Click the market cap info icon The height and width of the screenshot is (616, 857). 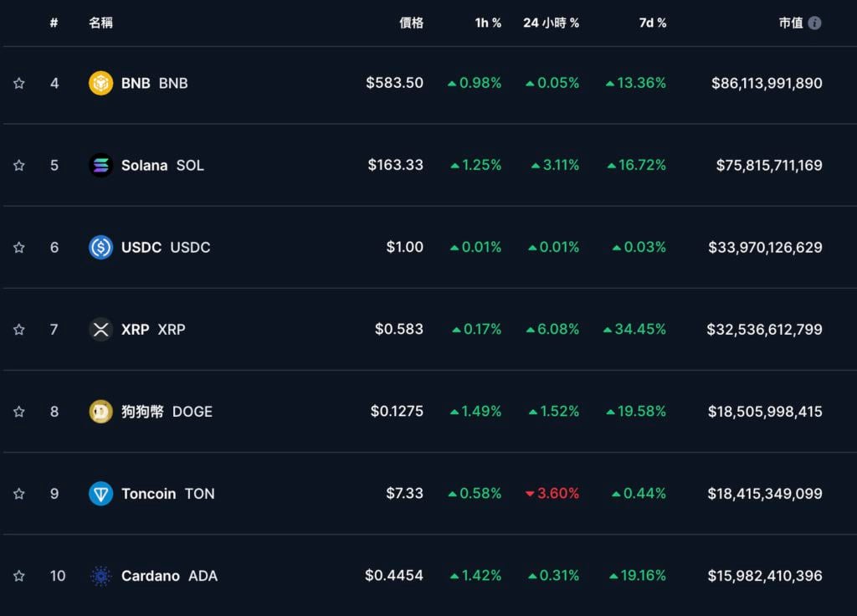[814, 23]
